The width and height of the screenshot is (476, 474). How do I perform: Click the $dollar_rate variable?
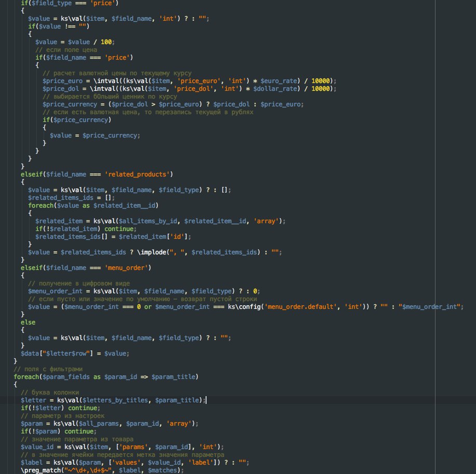point(275,89)
